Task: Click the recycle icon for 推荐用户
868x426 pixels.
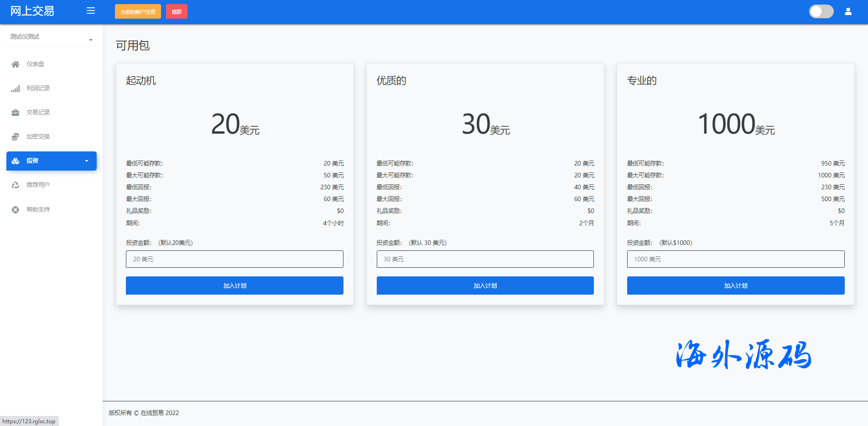Action: (x=16, y=185)
